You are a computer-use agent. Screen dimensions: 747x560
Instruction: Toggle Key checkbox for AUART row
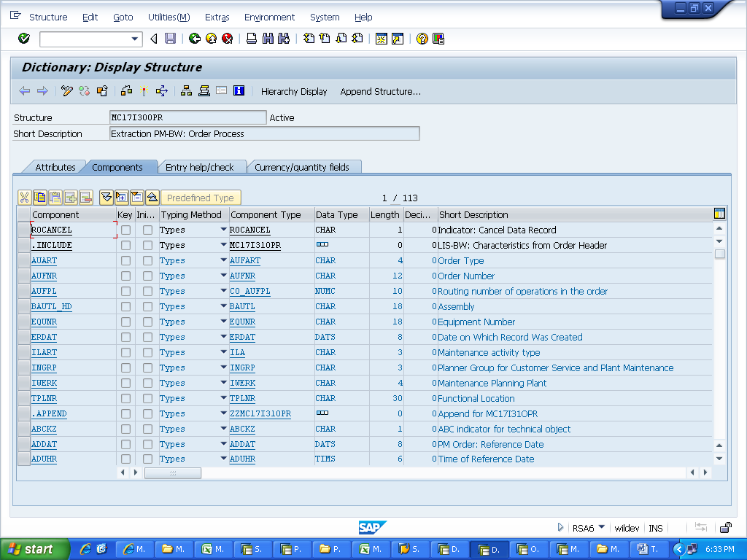point(125,260)
